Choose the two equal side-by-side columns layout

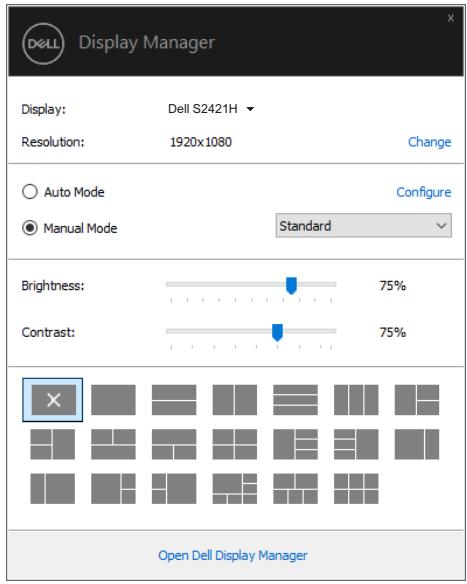click(235, 400)
